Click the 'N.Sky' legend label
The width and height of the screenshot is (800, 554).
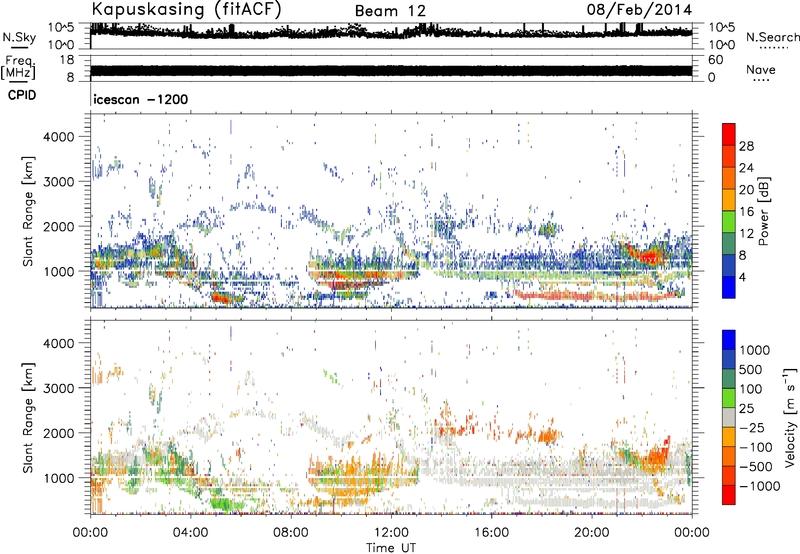19,37
